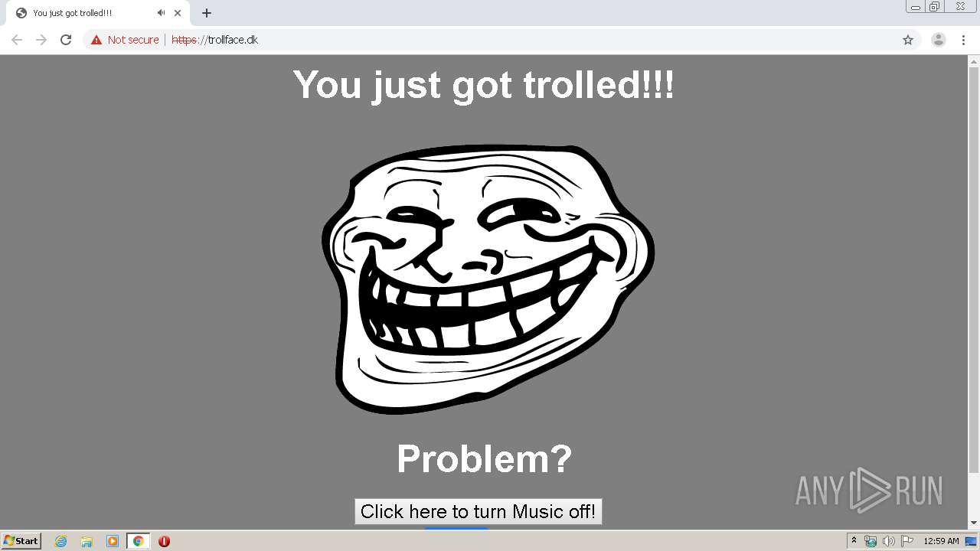This screenshot has width=980, height=551.
Task: Click the 'You just got trolled!!!' page heading
Action: coord(484,84)
